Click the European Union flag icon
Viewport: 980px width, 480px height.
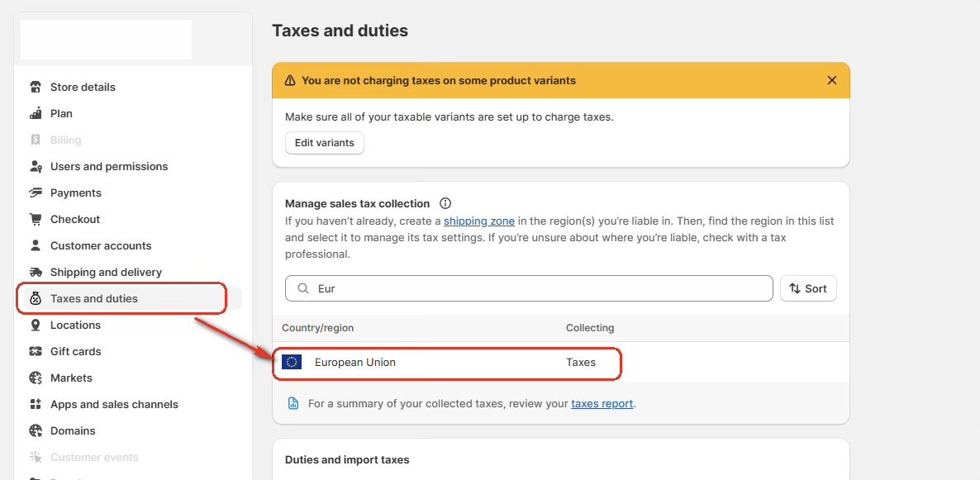pyautogui.click(x=292, y=362)
